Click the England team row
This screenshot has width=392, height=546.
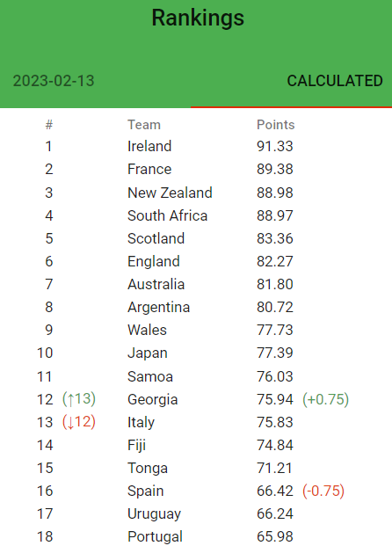tap(196, 261)
